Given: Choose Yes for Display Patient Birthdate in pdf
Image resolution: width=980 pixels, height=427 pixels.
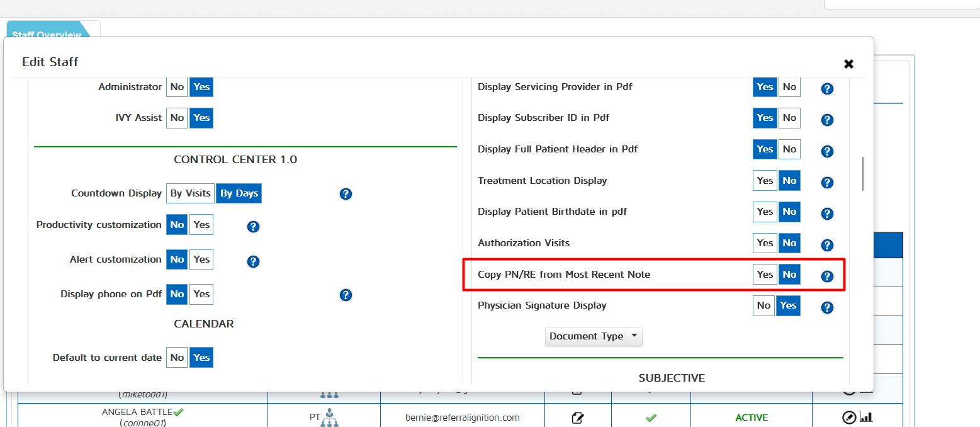Looking at the screenshot, I should pyautogui.click(x=765, y=212).
